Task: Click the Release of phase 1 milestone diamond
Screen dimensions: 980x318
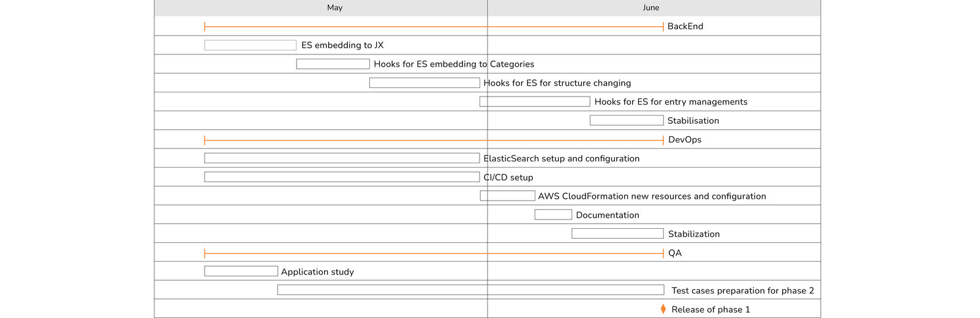Action: (663, 309)
